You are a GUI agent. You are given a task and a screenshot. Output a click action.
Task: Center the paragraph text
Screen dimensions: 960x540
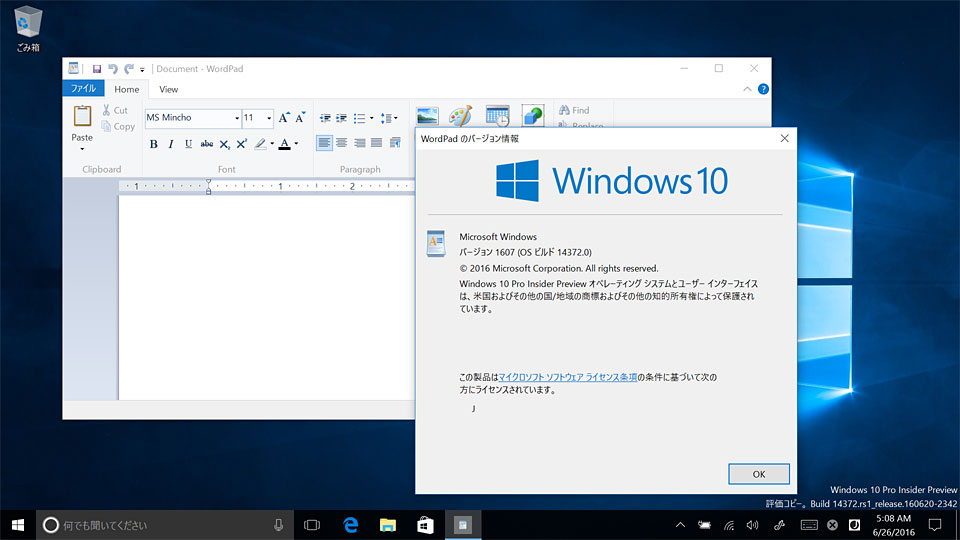click(342, 143)
